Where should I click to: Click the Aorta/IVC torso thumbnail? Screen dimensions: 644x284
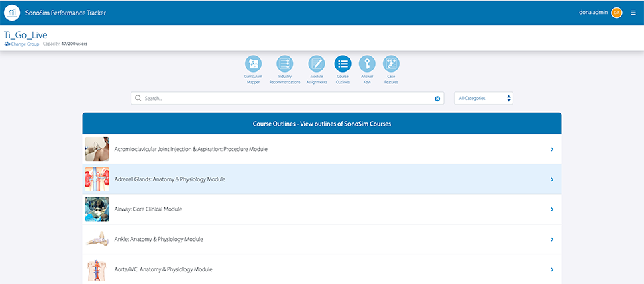[97, 269]
